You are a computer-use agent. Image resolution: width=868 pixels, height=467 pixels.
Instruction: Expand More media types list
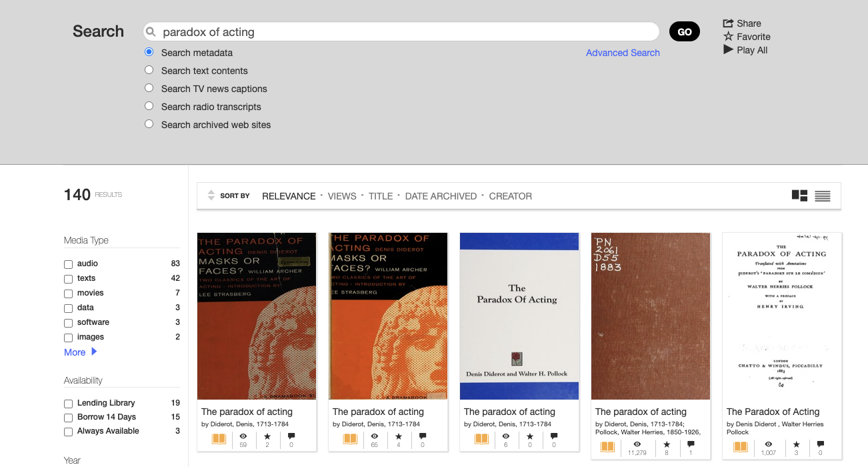(x=80, y=352)
